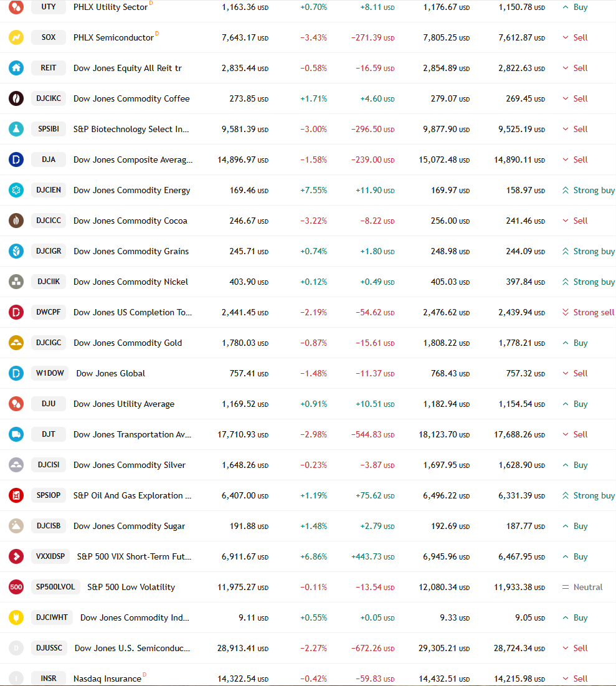The image size is (616, 686).
Task: Open Dow Jones Global index link
Action: (111, 374)
